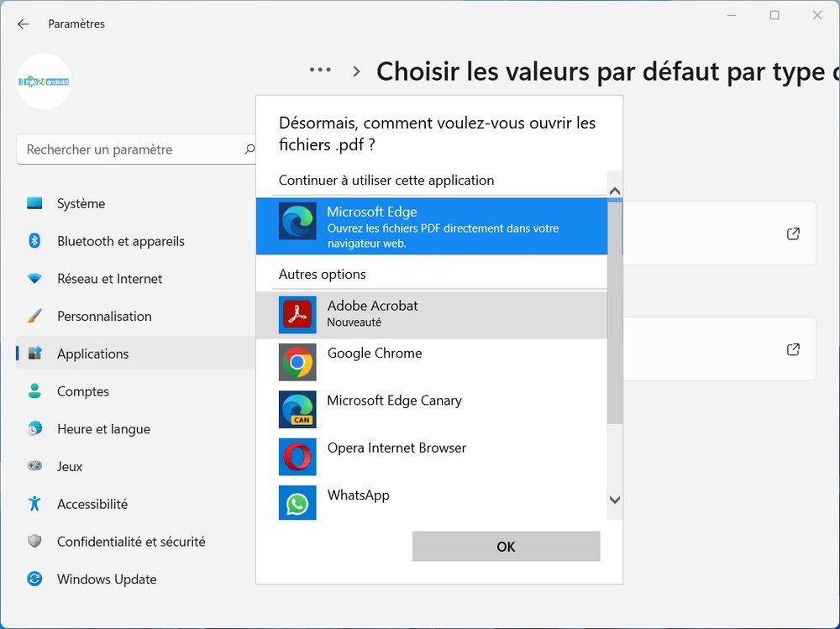
Task: Click the Edge Canary icon
Action: 297,409
